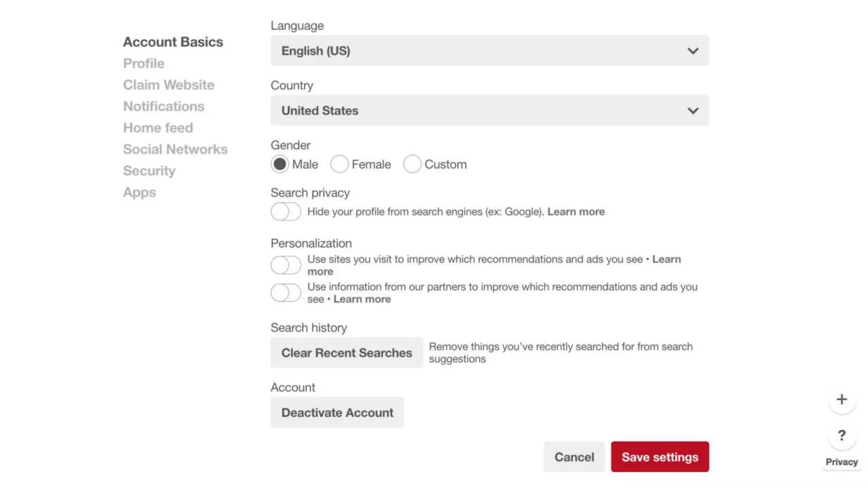868x488 pixels.
Task: Toggle hide profile from search engines
Action: pos(286,211)
